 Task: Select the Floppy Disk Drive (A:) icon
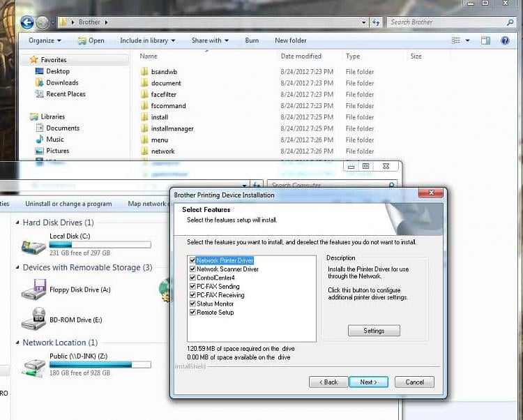[33, 290]
